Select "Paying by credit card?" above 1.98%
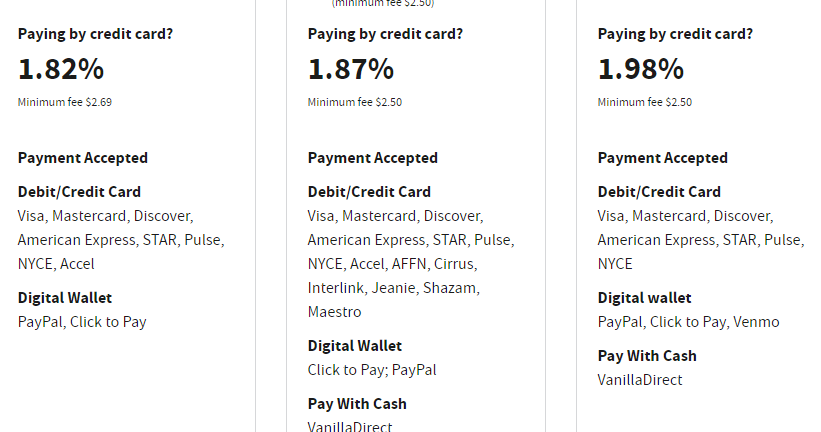 pyautogui.click(x=675, y=33)
